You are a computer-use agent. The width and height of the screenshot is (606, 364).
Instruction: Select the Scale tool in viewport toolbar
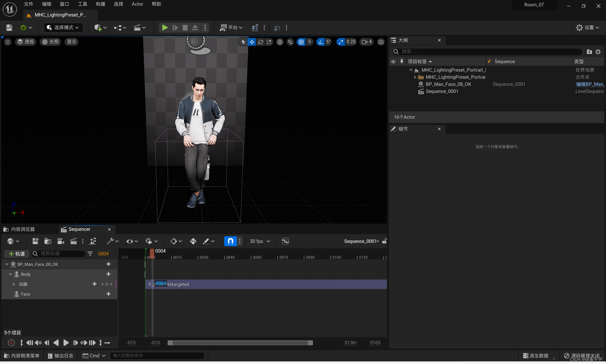269,42
